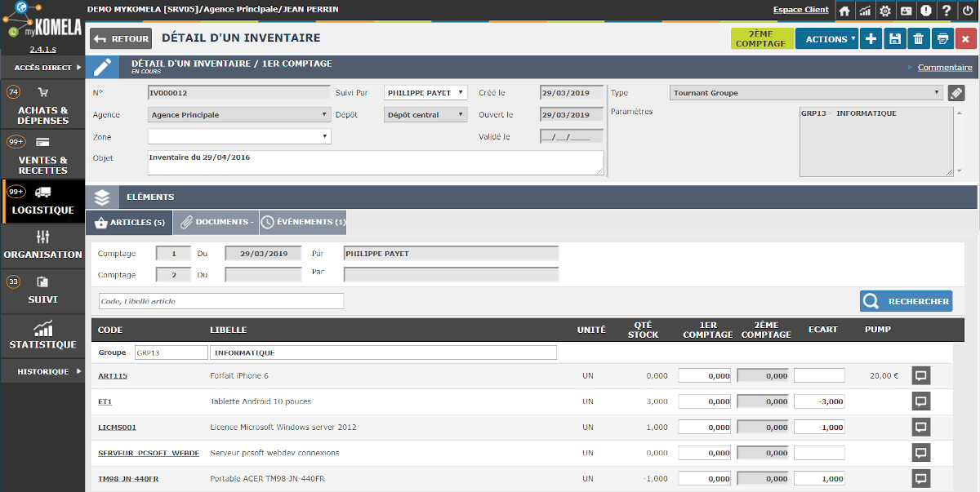The image size is (980, 492).
Task: Open the Commentaire link
Action: [x=945, y=68]
